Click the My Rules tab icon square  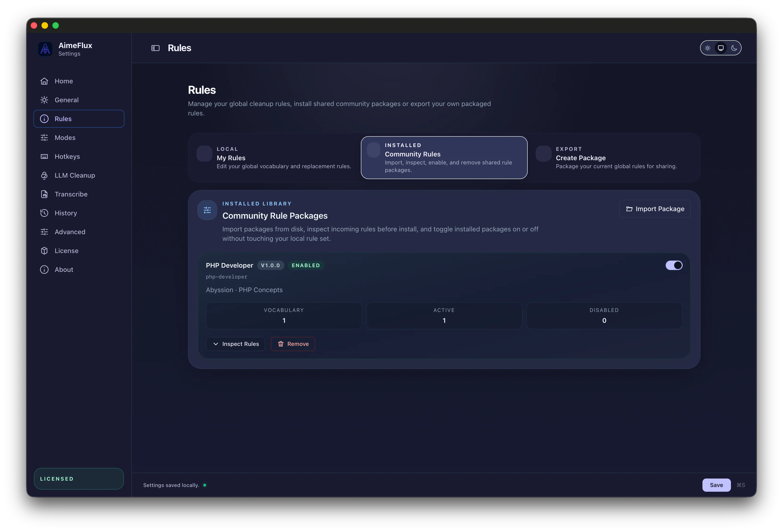pyautogui.click(x=204, y=154)
